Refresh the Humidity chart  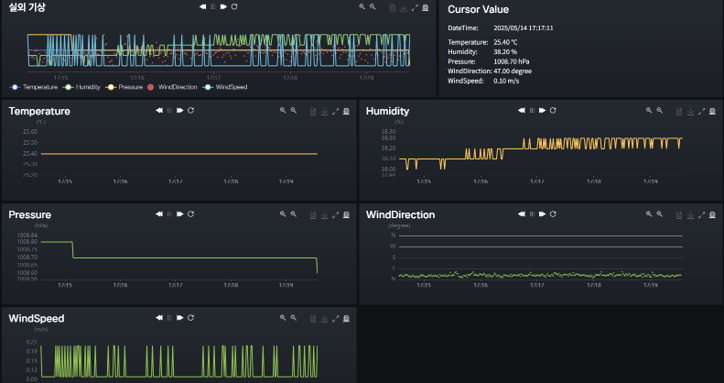(553, 110)
